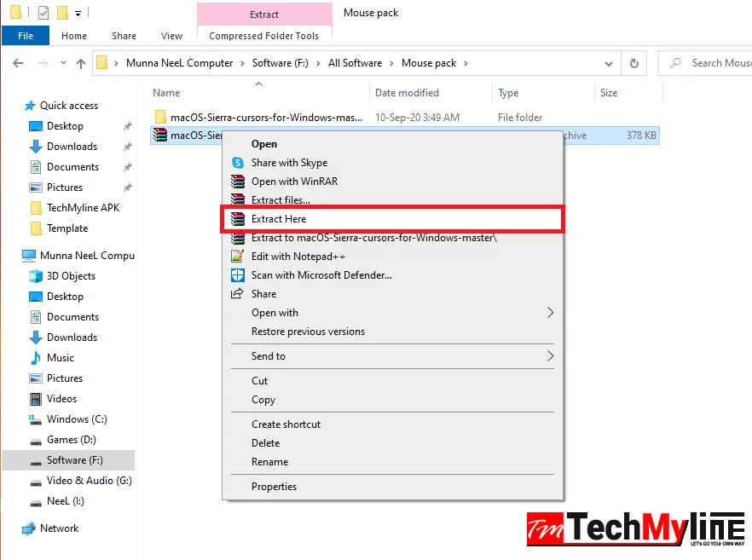Open the address bar history dropdown
Image resolution: width=752 pixels, height=560 pixels.
point(608,62)
